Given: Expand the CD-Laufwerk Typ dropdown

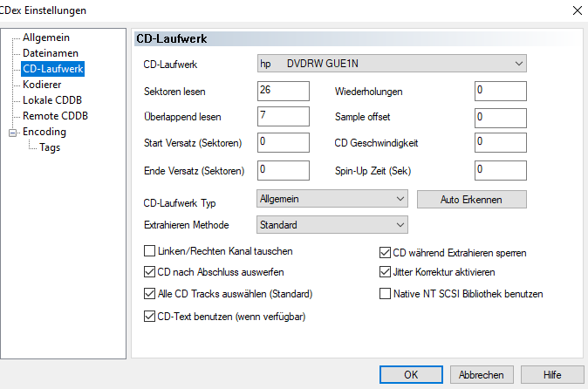Looking at the screenshot, I should pyautogui.click(x=332, y=199).
